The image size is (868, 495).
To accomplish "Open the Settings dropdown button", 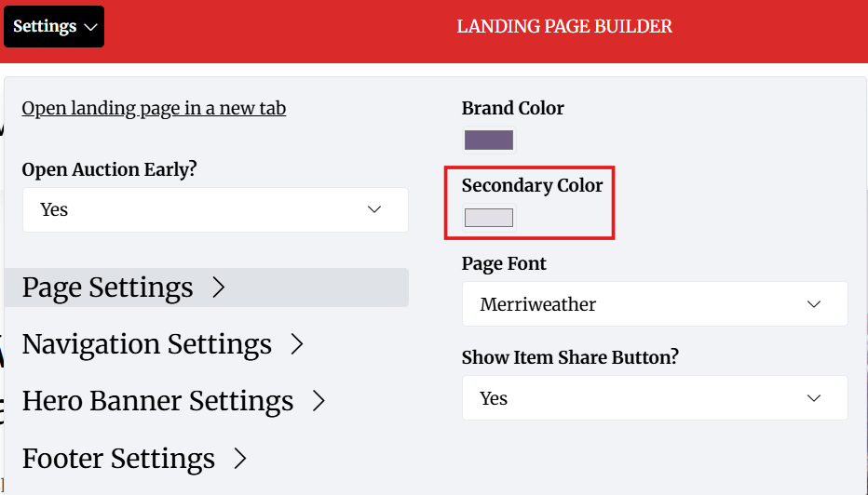I will (54, 26).
